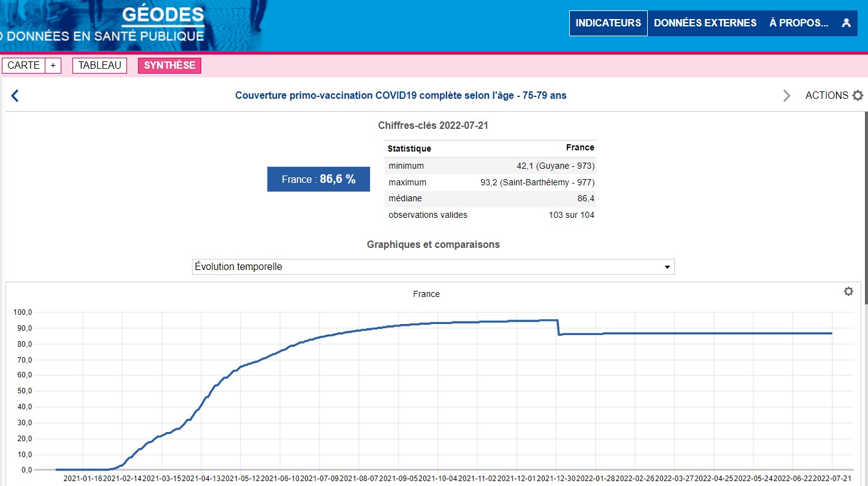Click the indicator title for 75-79 ans
868x486 pixels.
[x=401, y=96]
